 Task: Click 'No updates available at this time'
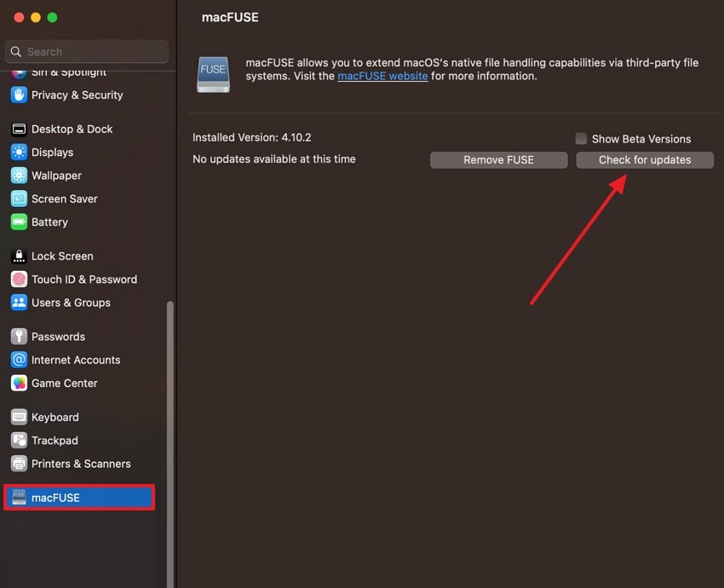[274, 159]
